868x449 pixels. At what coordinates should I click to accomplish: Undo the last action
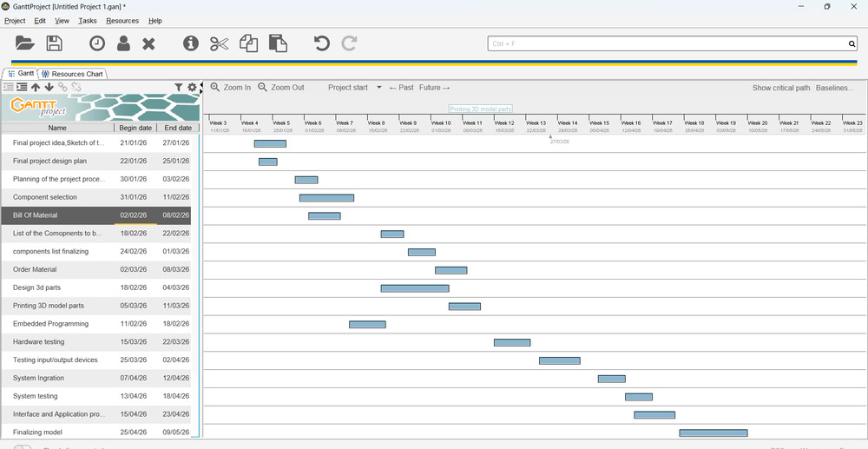pyautogui.click(x=322, y=43)
